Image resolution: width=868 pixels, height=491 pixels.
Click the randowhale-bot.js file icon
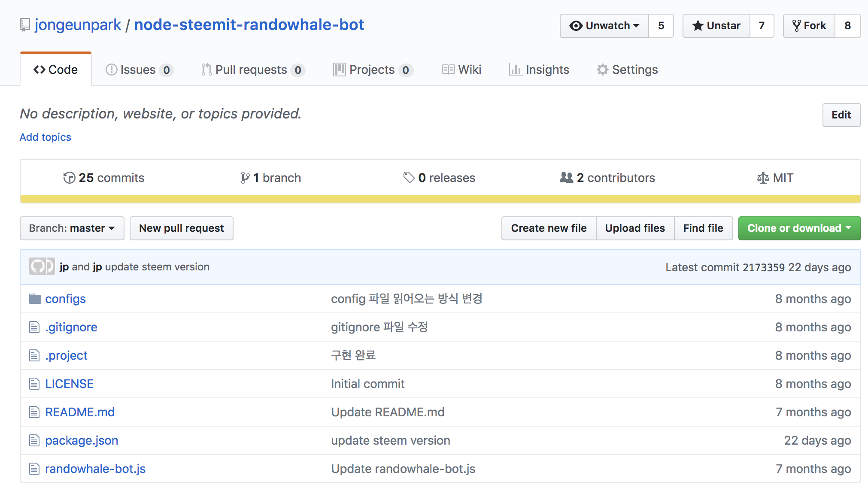click(x=34, y=469)
